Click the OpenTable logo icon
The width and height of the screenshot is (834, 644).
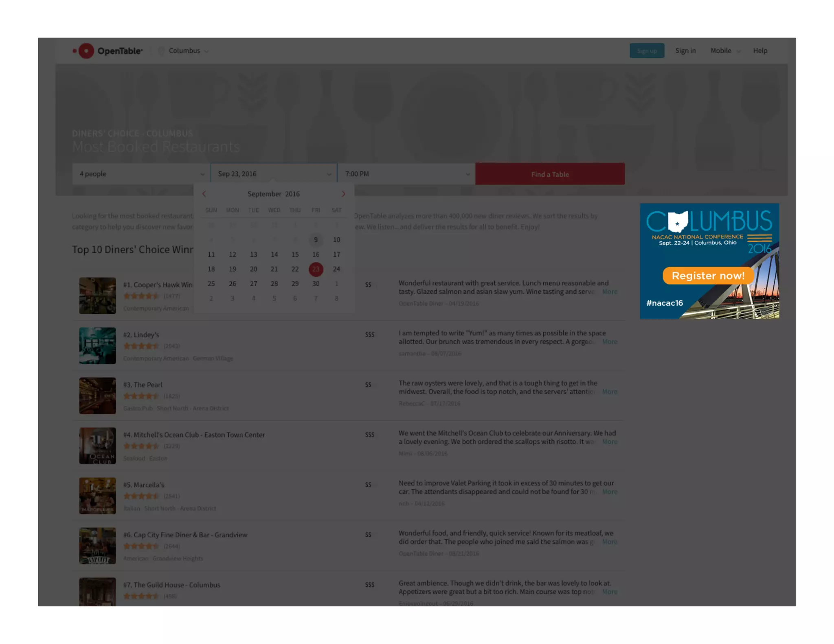pos(86,51)
